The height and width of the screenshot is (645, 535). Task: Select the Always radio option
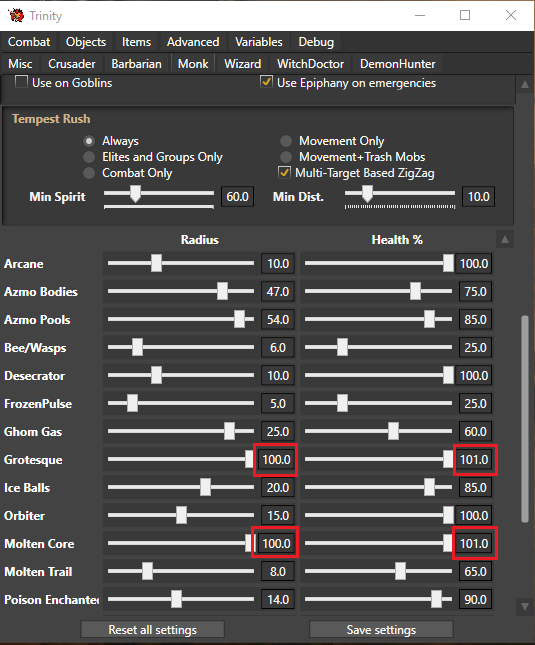coord(89,141)
